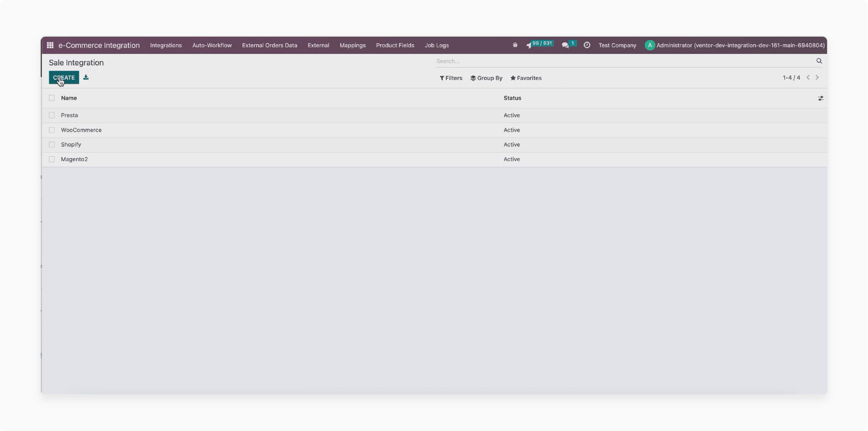Expand the Favorites menu
868x431 pixels.
pyautogui.click(x=526, y=78)
